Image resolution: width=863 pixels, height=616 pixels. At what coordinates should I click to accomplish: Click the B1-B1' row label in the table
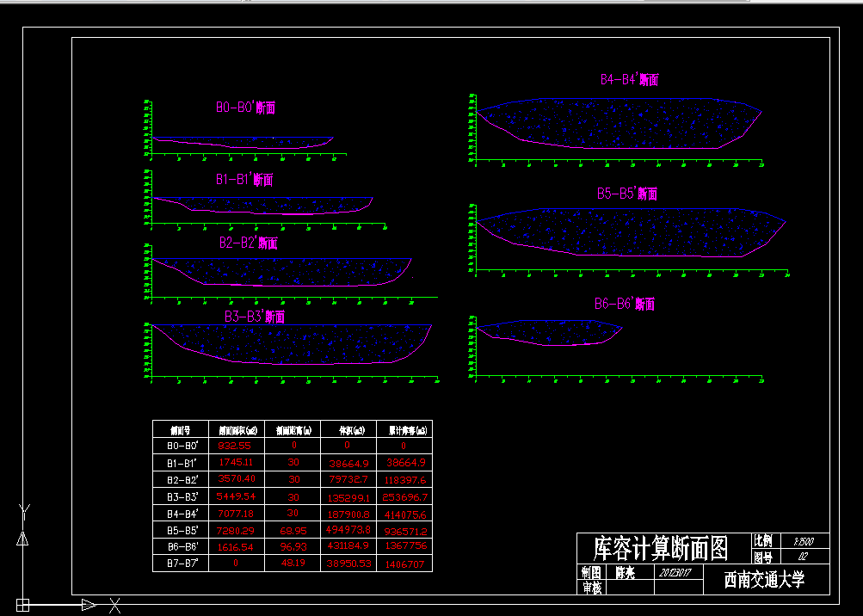coord(182,462)
